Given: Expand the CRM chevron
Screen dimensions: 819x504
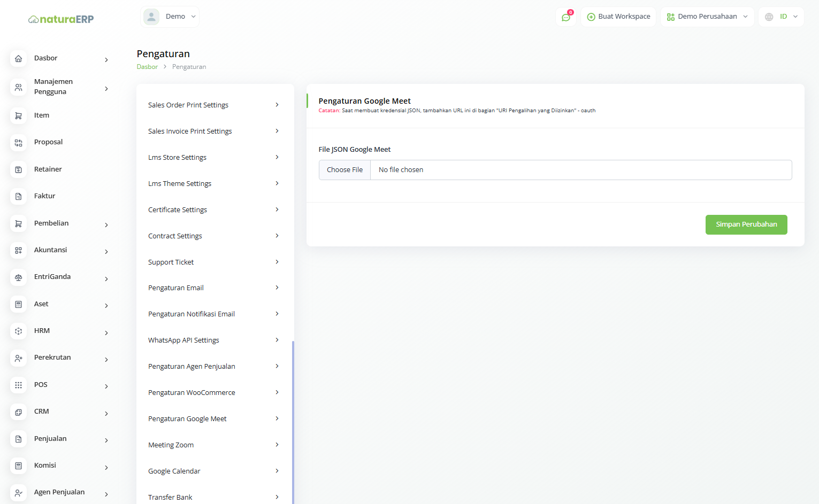Looking at the screenshot, I should (x=106, y=414).
